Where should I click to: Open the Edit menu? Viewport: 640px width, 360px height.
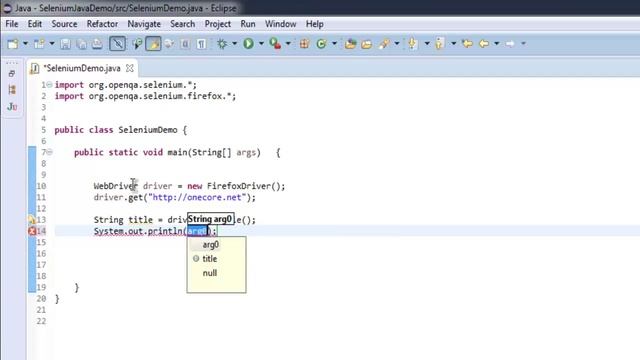(35, 24)
